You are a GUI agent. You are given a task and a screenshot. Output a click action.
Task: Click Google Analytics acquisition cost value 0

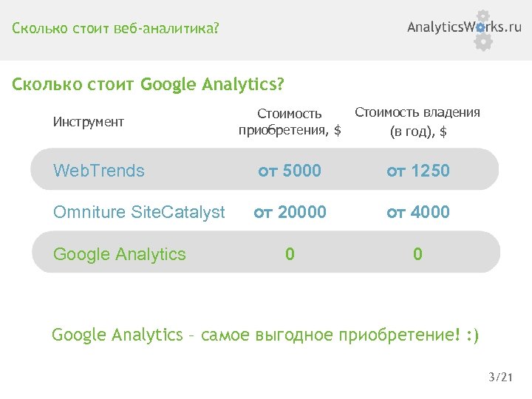[290, 254]
